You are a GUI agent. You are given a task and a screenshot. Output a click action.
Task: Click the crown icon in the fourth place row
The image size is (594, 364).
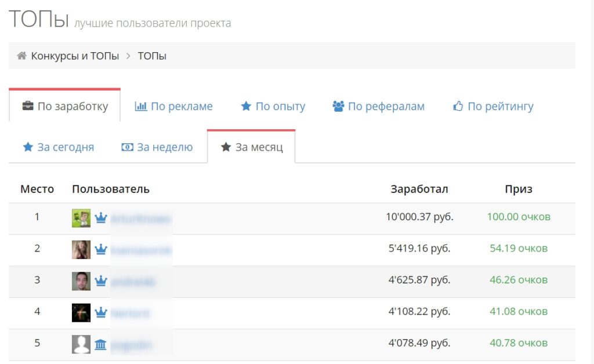click(x=101, y=312)
